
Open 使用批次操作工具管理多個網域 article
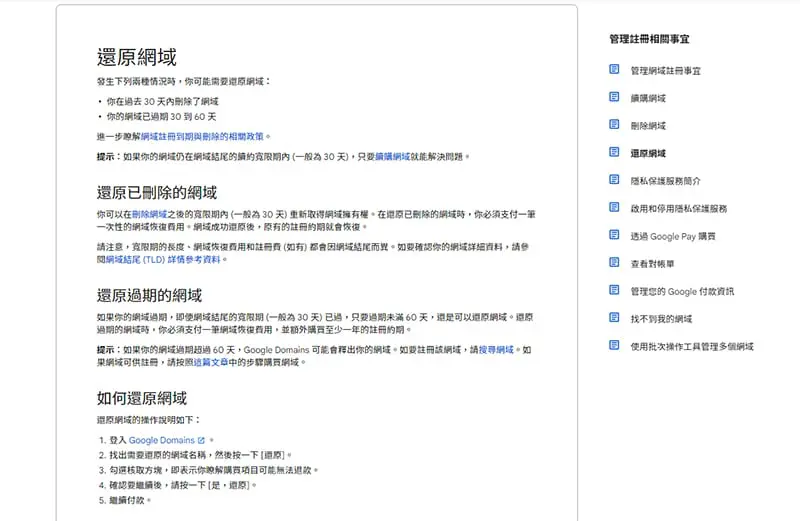(x=692, y=346)
